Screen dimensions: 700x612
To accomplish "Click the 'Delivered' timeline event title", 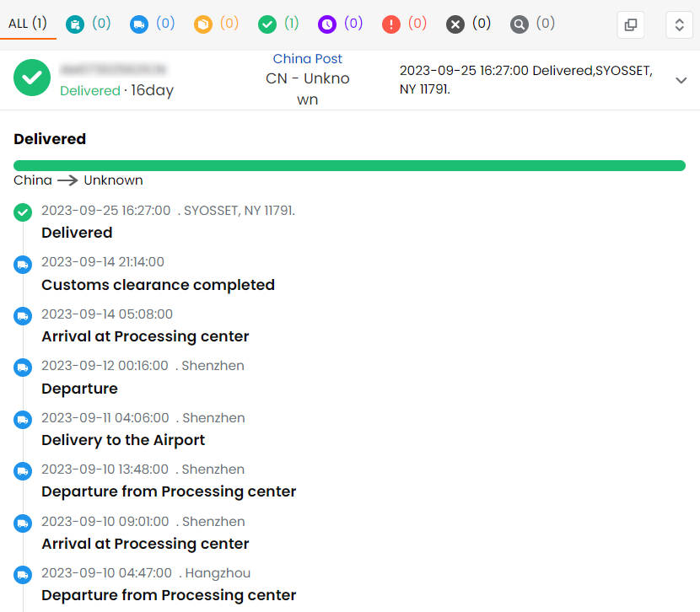I will point(77,233).
